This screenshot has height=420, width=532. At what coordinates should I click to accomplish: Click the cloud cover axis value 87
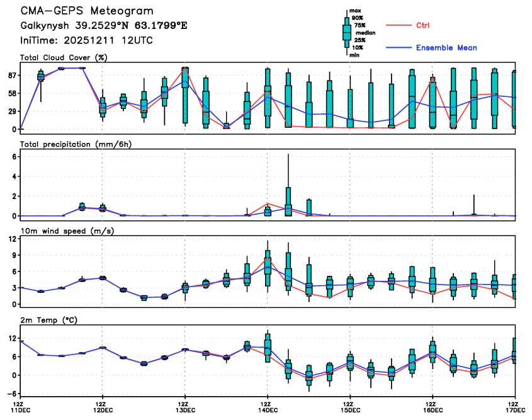[x=12, y=76]
